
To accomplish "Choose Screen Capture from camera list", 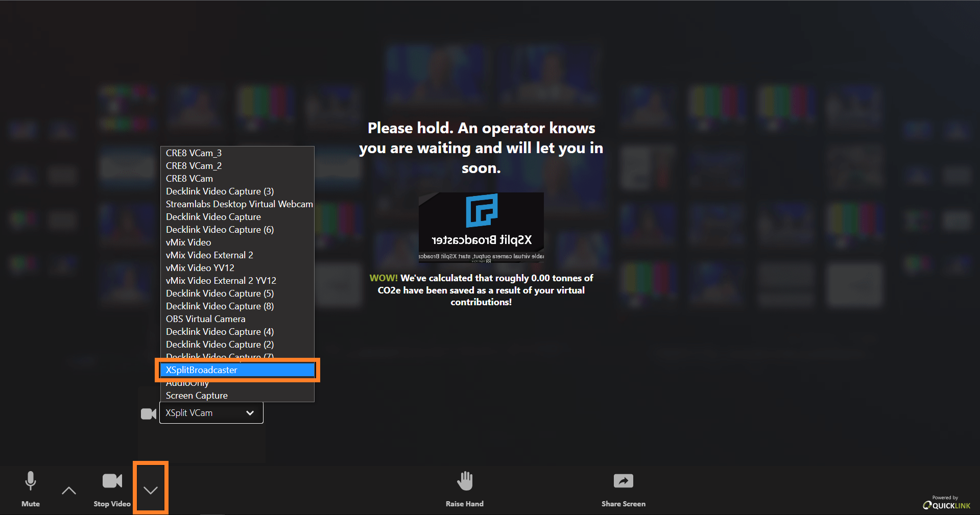I will [237, 396].
